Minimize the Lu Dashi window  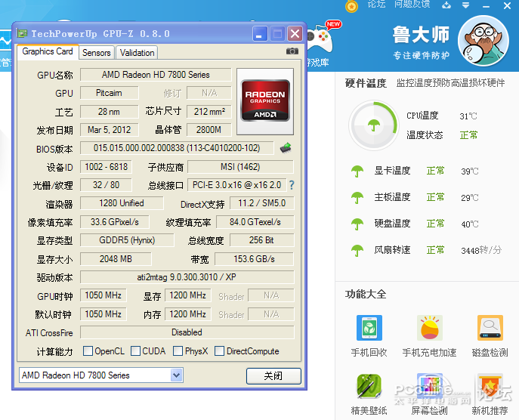pyautogui.click(x=486, y=6)
